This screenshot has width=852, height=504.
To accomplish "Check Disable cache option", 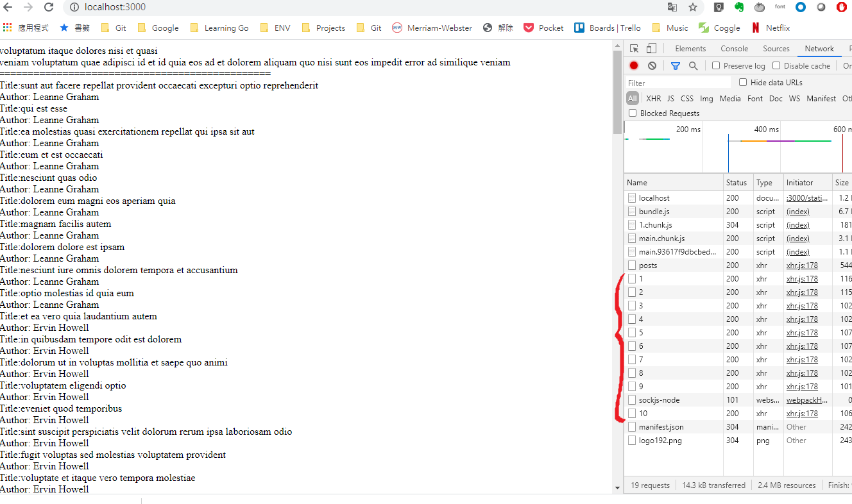I will [x=776, y=65].
